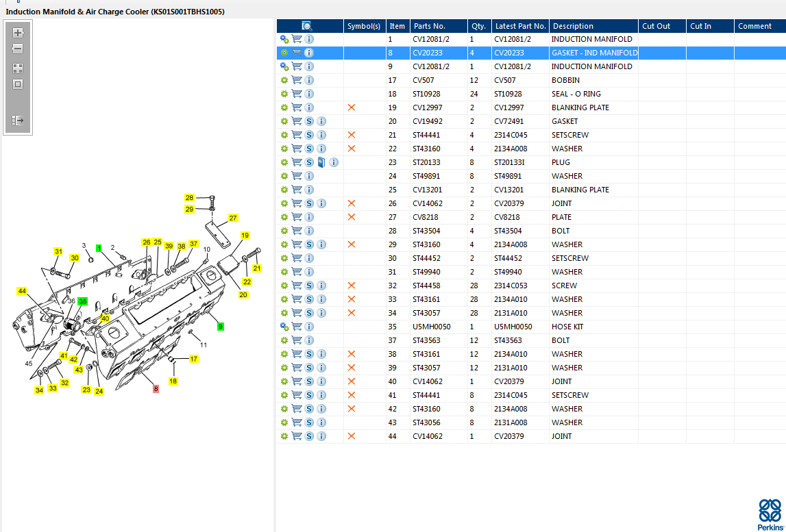The width and height of the screenshot is (786, 532).
Task: Click assembly gears icon for HOSE KIT item 35
Action: (284, 327)
